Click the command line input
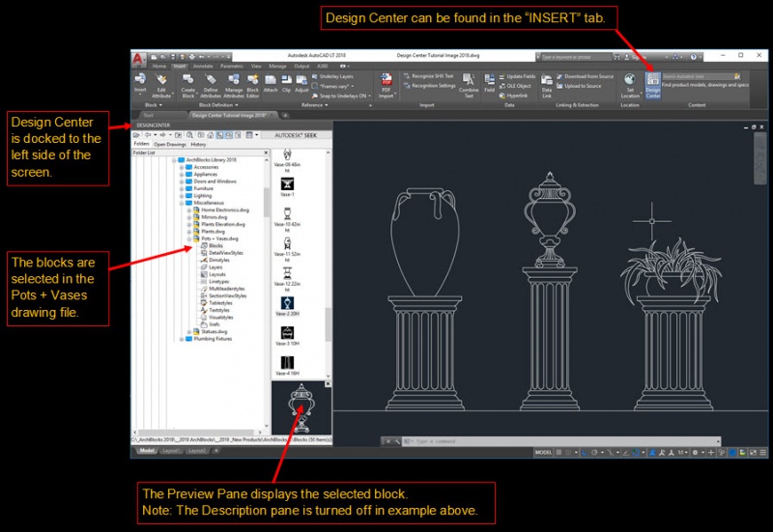Viewport: 773px width, 532px height. [x=562, y=441]
